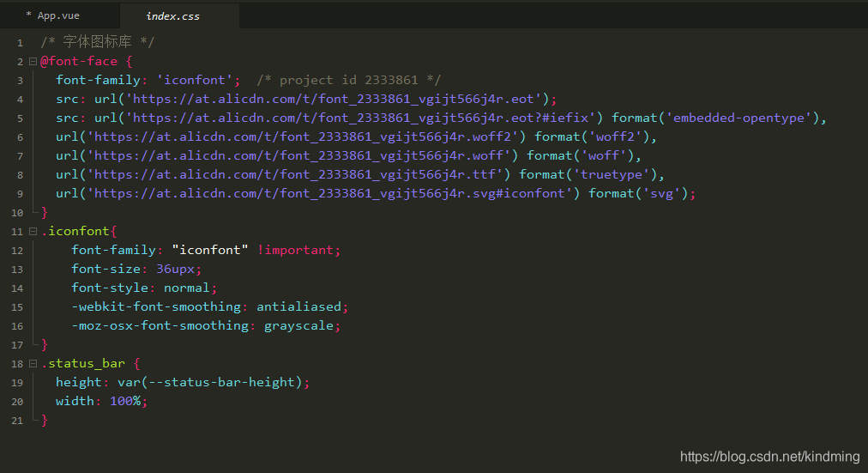Collapse the .iconfont rule fold marker
This screenshot has height=473, width=868.
[33, 231]
